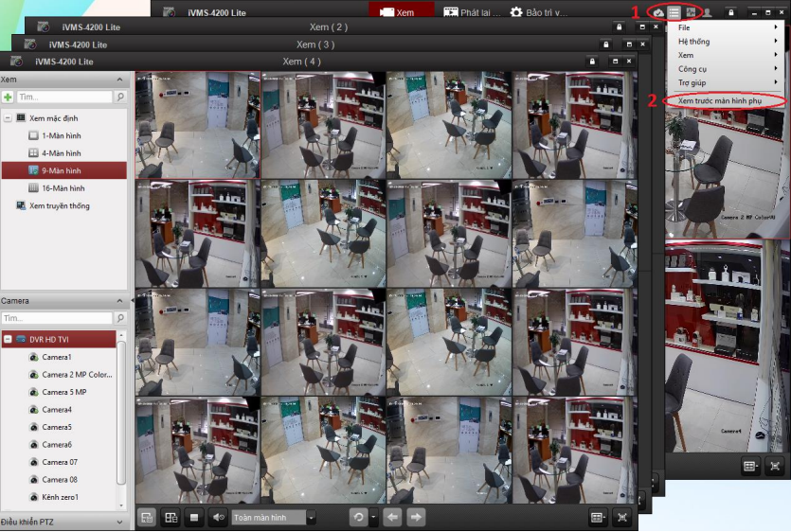Lock the Xem ( 4 ) window
The image size is (791, 532).
point(592,62)
